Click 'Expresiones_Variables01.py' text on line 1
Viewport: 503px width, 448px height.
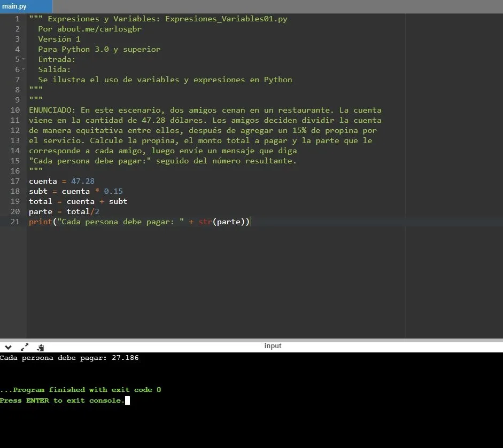pyautogui.click(x=226, y=19)
